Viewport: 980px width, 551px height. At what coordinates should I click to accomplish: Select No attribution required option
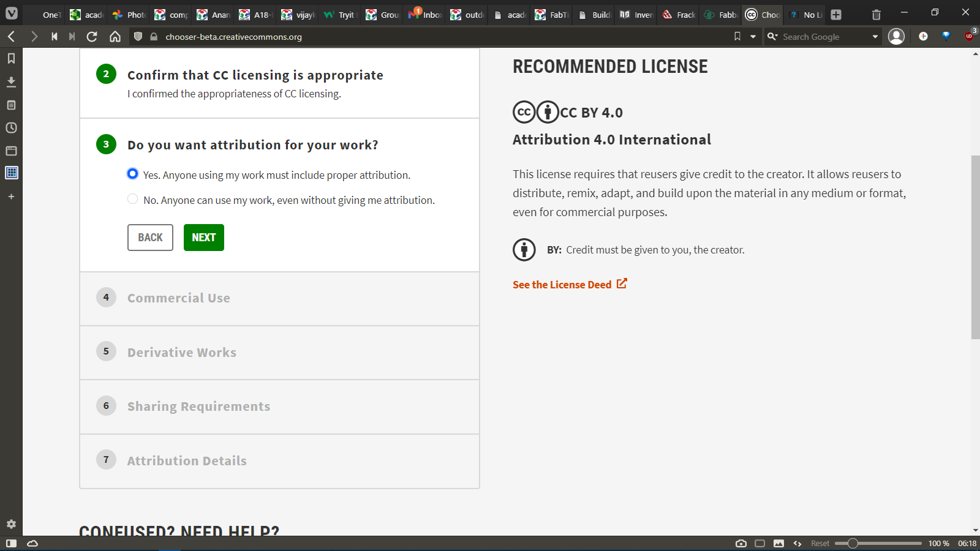132,199
